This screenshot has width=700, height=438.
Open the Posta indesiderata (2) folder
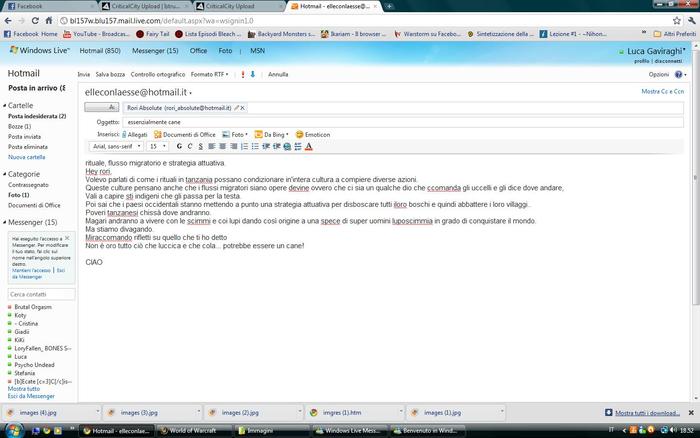pos(37,116)
